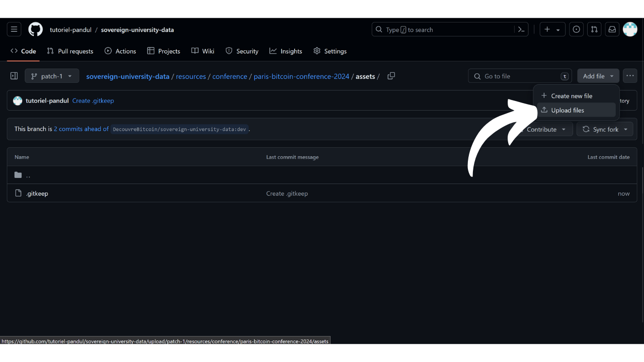Open the pull requests icon in header
Screen dimensions: 644x362
(594, 30)
